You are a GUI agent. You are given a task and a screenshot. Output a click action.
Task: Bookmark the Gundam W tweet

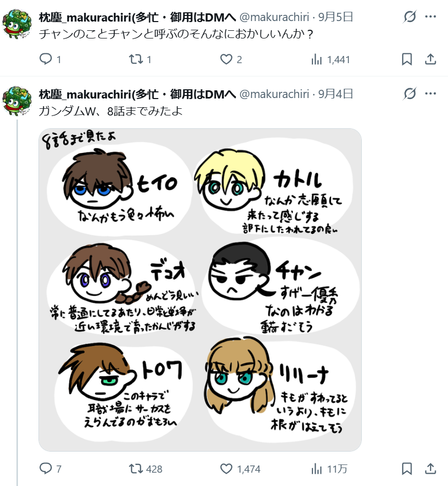point(407,469)
